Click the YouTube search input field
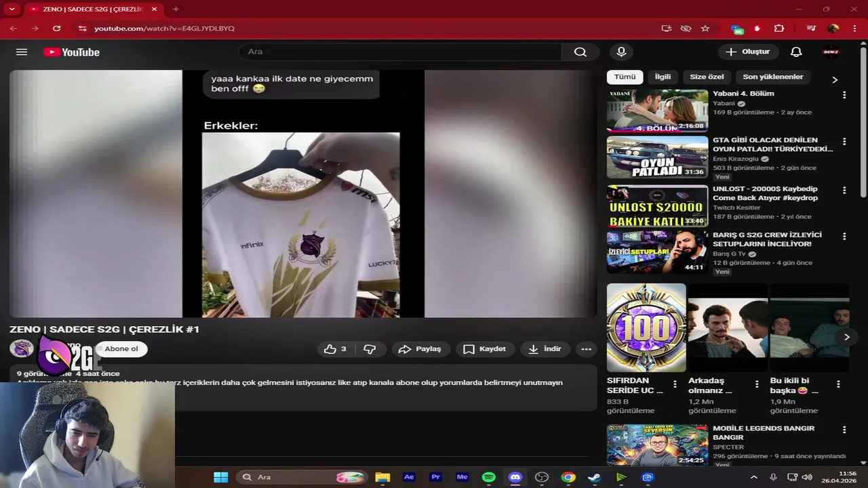Viewport: 868px width, 488px height. 400,52
